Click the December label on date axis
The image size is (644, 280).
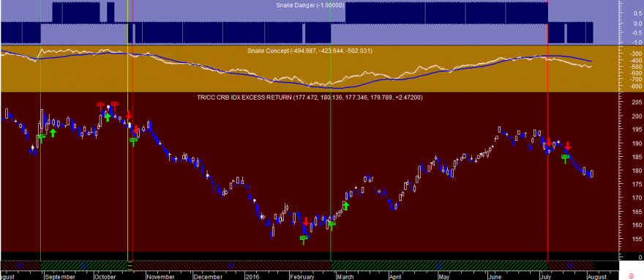(x=208, y=277)
